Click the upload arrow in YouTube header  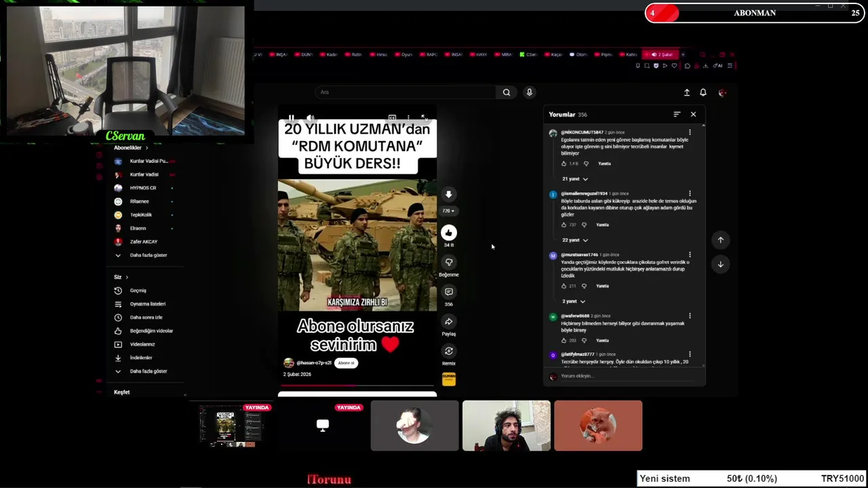(686, 92)
